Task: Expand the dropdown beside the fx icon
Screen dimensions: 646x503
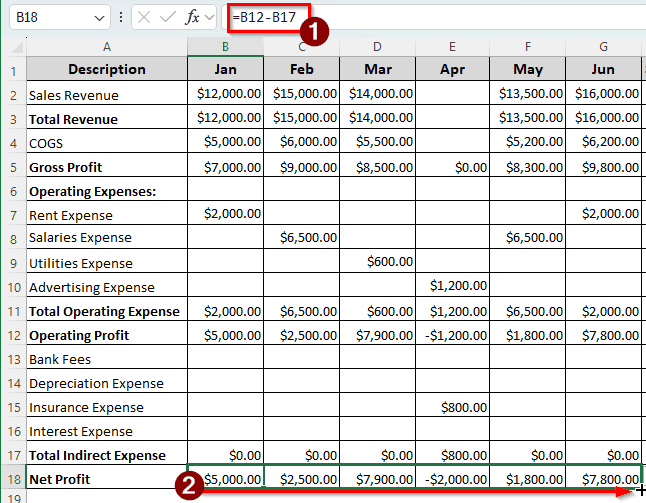Action: 209,18
